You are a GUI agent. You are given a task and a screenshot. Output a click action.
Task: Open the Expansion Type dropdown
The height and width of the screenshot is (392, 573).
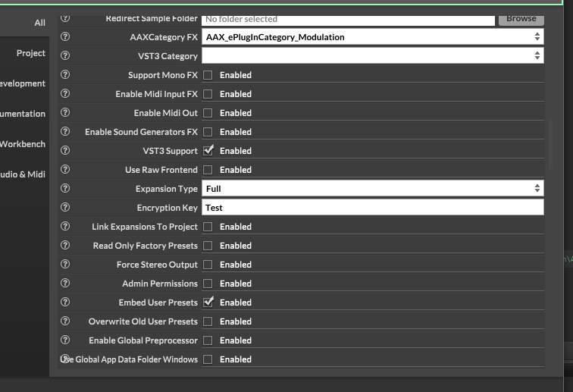(372, 188)
